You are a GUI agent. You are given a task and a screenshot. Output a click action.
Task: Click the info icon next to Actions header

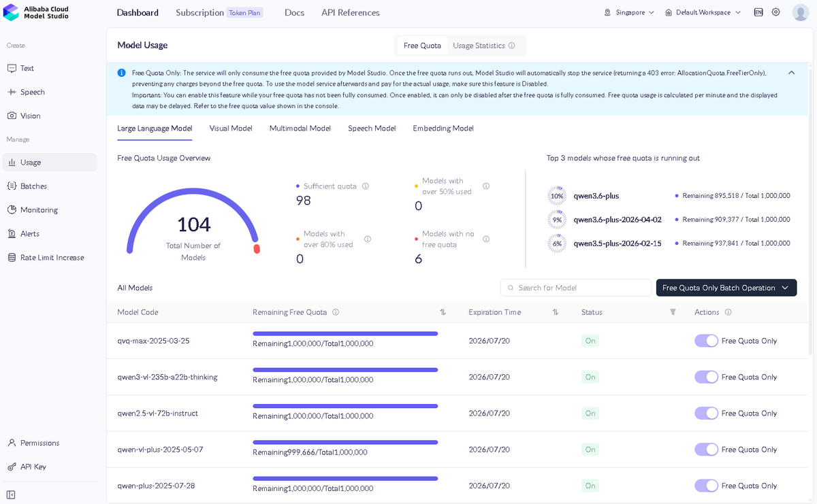click(728, 312)
